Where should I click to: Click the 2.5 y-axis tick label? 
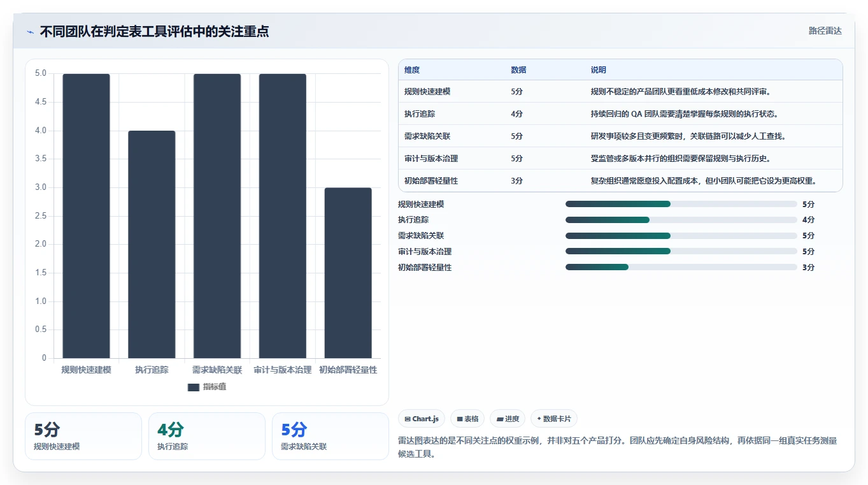[40, 216]
